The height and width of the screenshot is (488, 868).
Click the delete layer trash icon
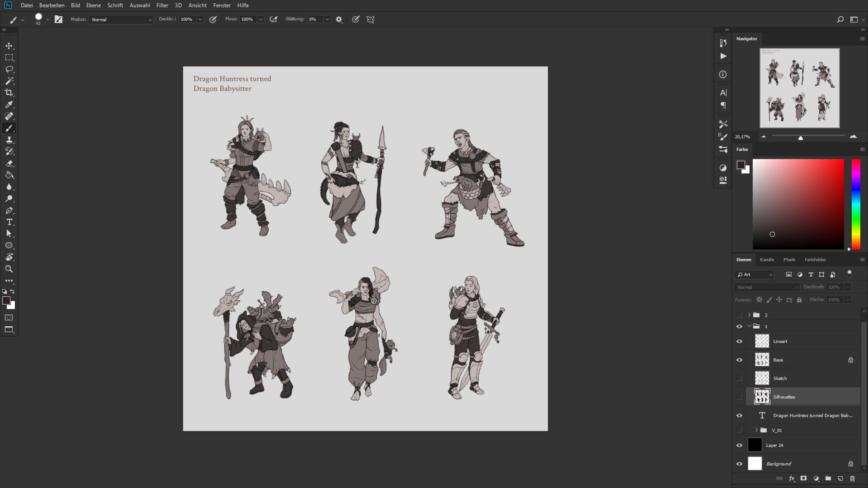pos(852,478)
